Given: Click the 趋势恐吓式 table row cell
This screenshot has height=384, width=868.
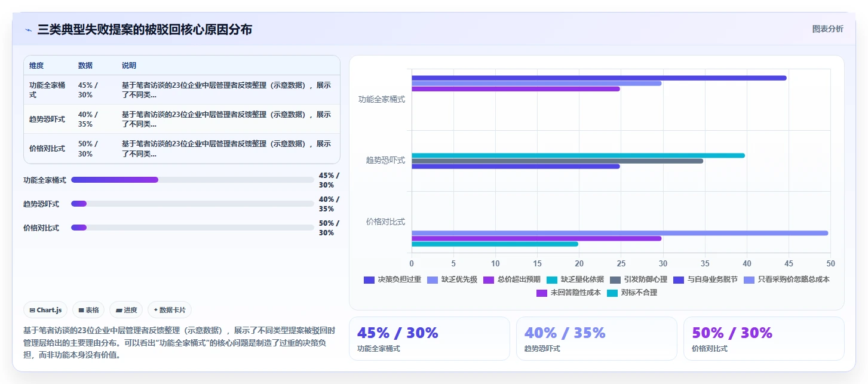Looking at the screenshot, I should [x=48, y=119].
